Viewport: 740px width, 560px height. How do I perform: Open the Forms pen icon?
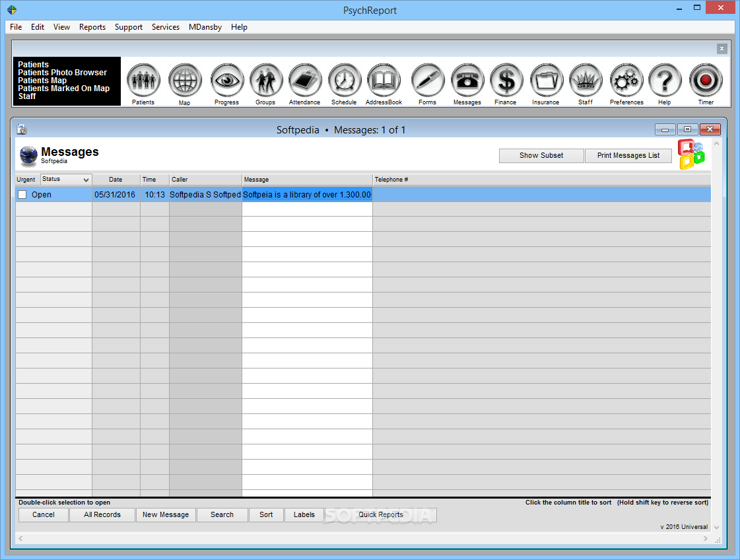(428, 80)
